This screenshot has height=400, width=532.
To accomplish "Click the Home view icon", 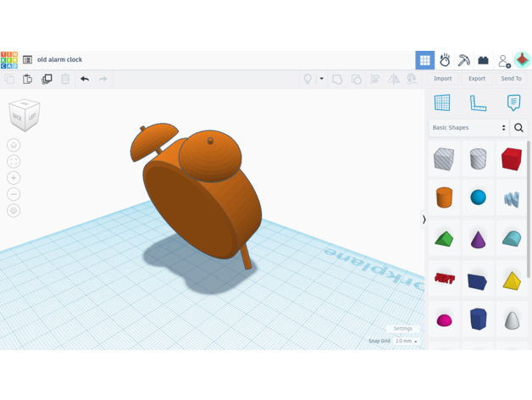I will click(x=14, y=146).
